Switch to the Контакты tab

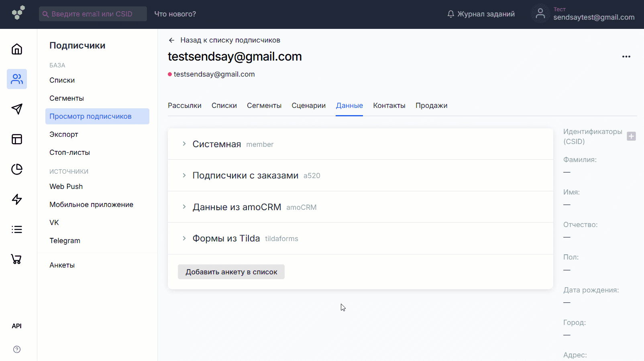(389, 105)
